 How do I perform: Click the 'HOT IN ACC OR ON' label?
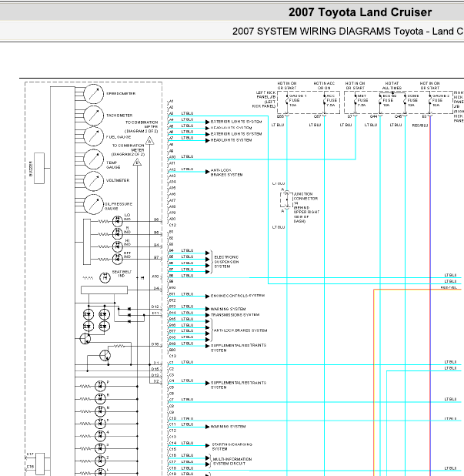tap(324, 85)
